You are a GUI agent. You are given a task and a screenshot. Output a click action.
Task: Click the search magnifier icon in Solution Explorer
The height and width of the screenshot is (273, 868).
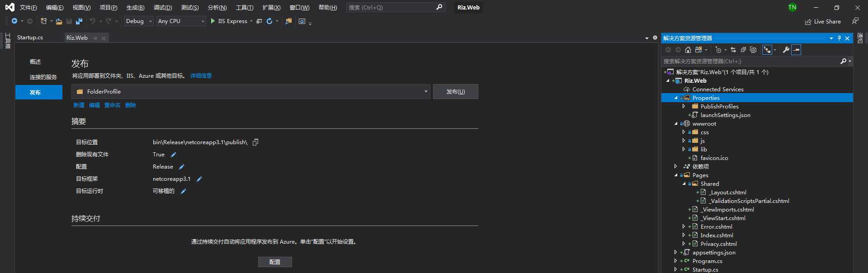(843, 61)
